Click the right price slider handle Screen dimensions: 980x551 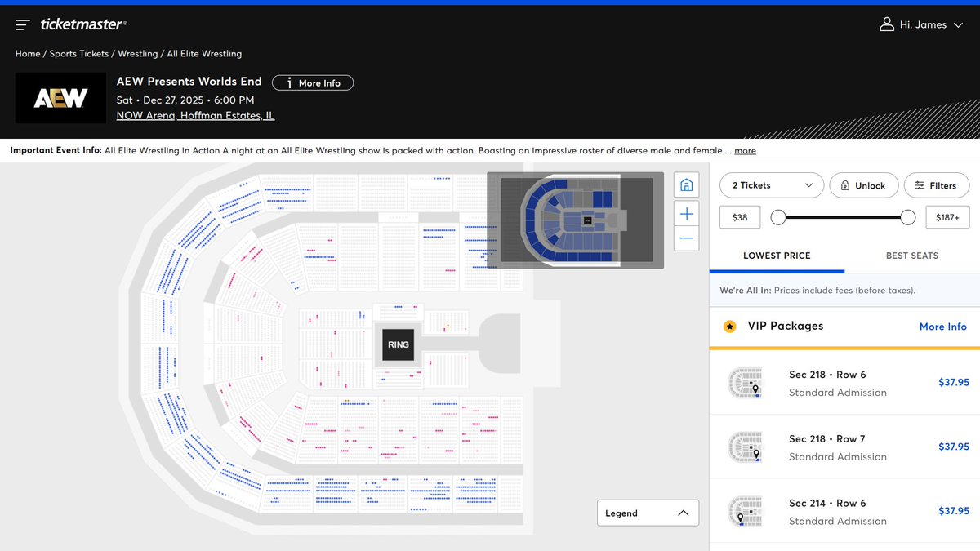coord(907,217)
